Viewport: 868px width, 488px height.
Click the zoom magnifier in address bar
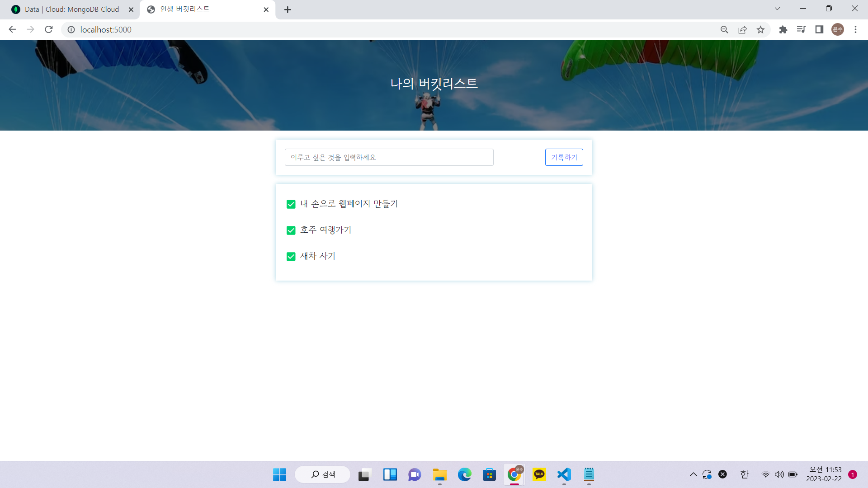point(724,29)
